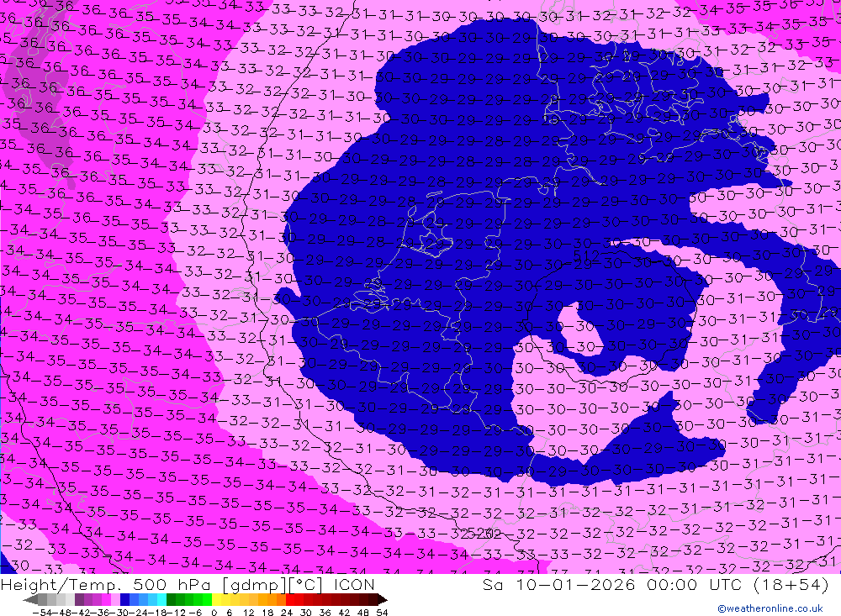Select the 'ICON' model name in title
The image size is (841, 616).
point(354,584)
